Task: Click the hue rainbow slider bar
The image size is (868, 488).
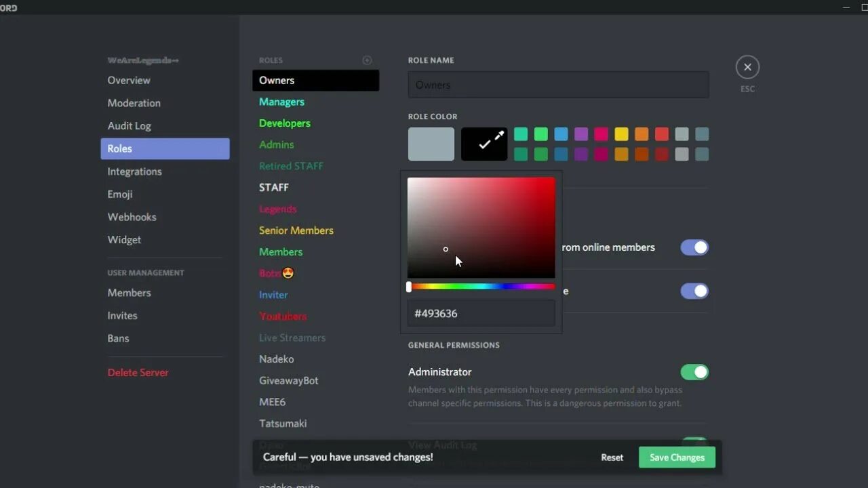Action: click(x=481, y=287)
